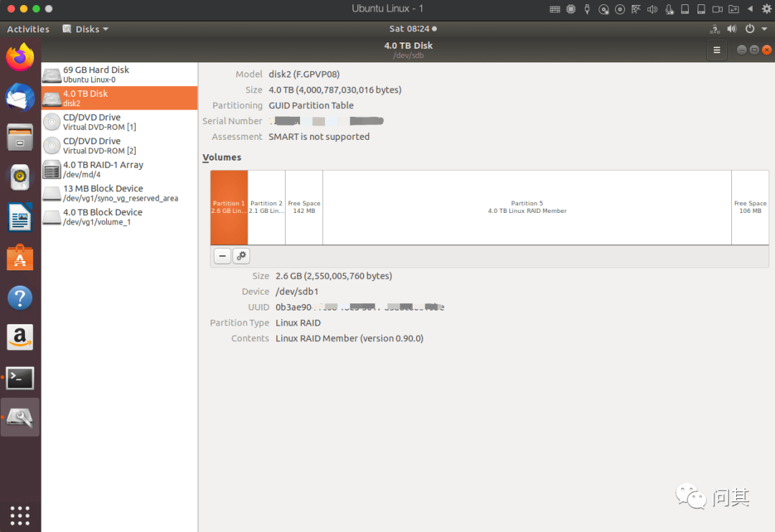Click the Linux RAID partition type value

click(298, 323)
